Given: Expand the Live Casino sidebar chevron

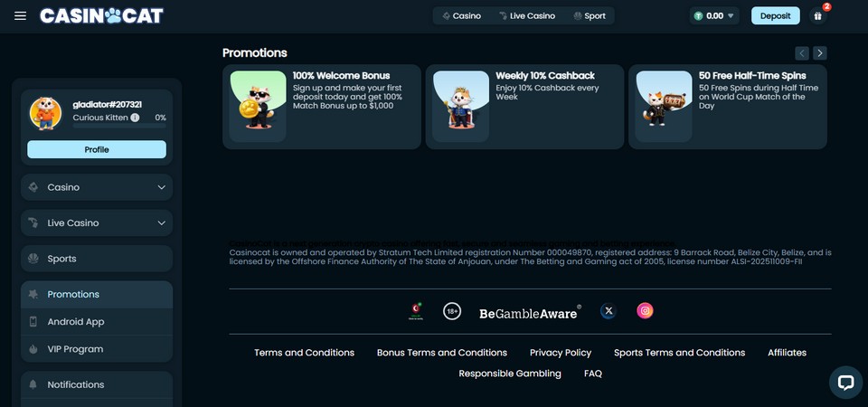Looking at the screenshot, I should pos(162,222).
